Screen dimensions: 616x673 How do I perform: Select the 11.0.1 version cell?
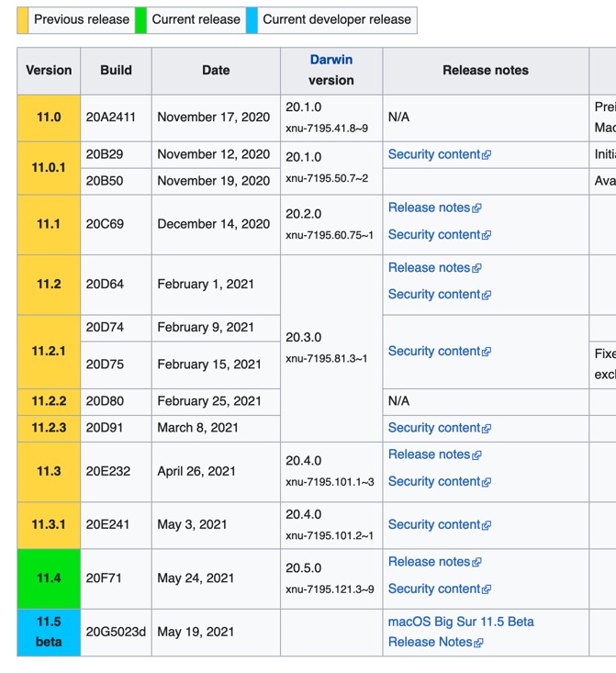pos(49,168)
